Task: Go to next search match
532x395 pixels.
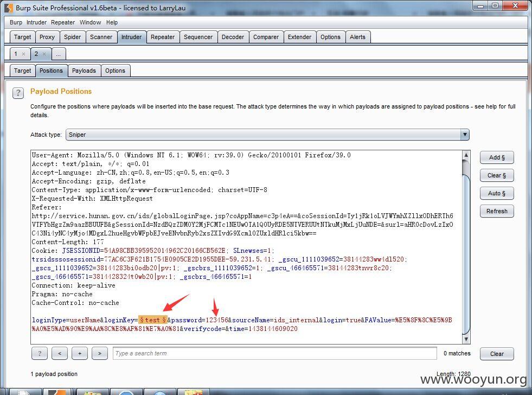Action: tap(100, 354)
